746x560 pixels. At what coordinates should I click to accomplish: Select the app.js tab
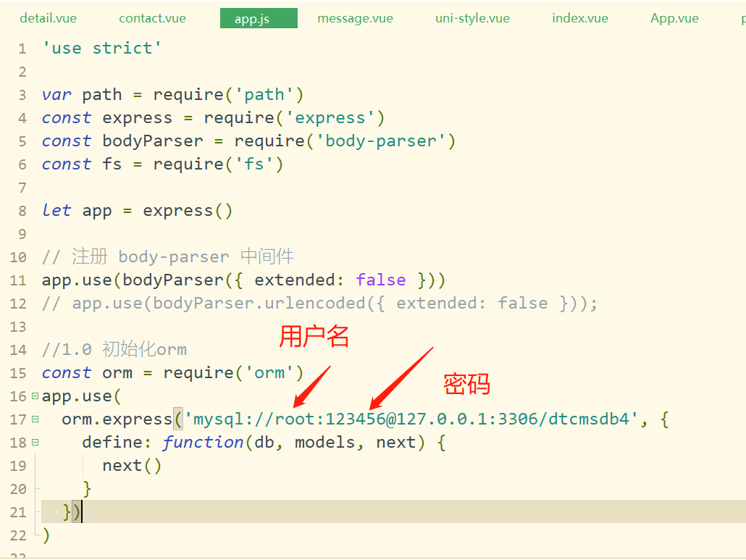259,18
